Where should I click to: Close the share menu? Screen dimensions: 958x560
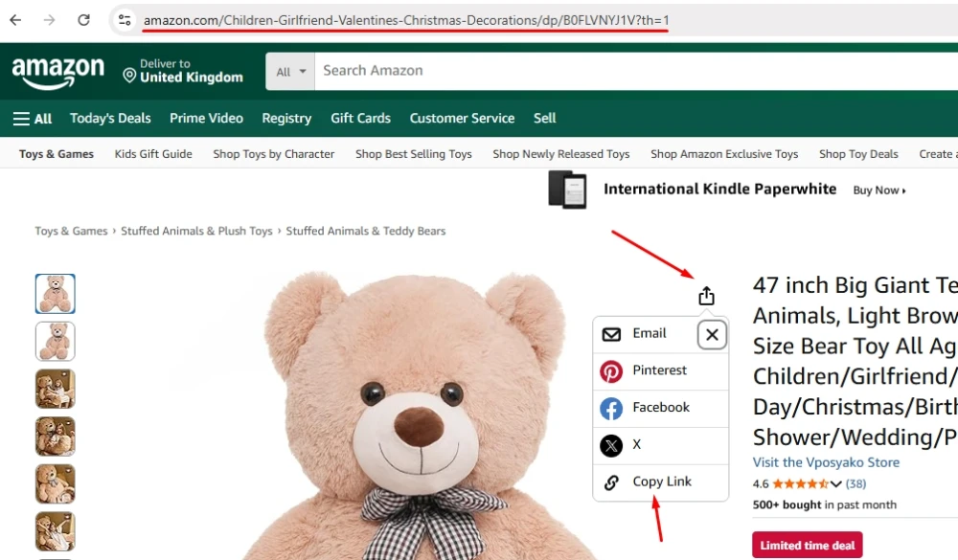pos(712,334)
